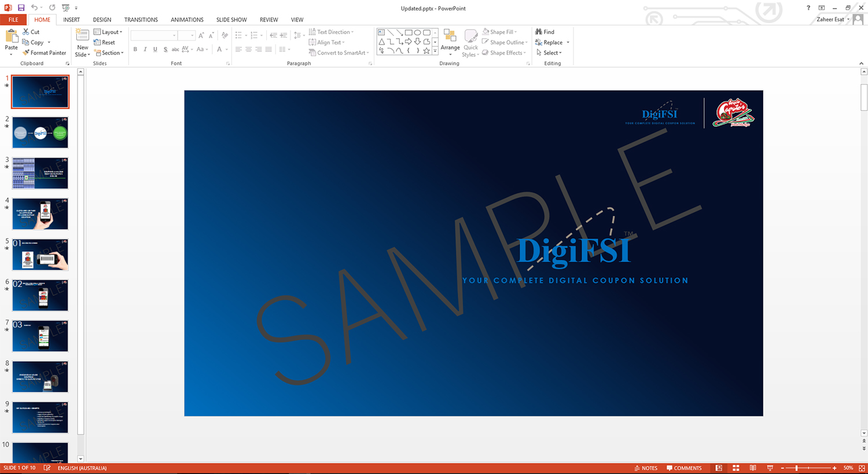Open the Layout dropdown
Screen dimensions: 868x474
tap(108, 32)
